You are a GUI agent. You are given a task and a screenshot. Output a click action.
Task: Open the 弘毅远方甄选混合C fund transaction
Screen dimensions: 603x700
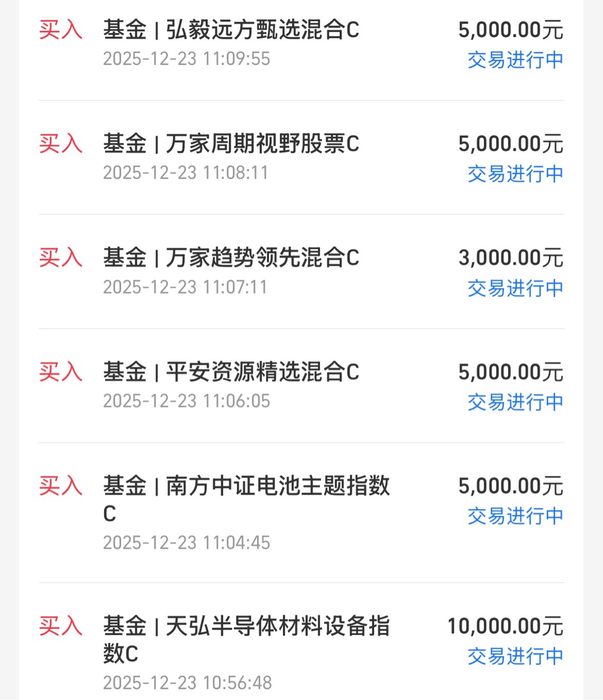point(301,44)
